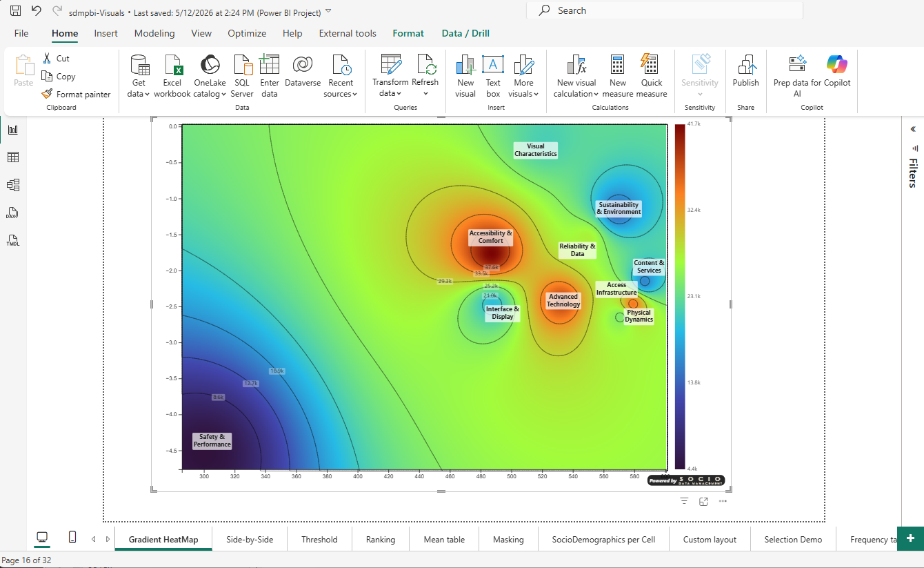924x568 pixels.
Task: Open the Side-by-Side page tab
Action: pos(250,539)
